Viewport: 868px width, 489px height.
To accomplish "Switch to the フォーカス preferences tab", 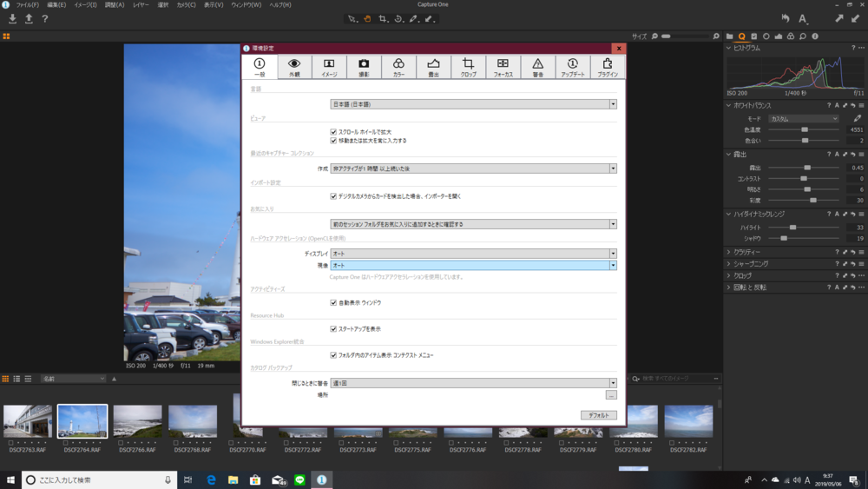I will (x=503, y=67).
